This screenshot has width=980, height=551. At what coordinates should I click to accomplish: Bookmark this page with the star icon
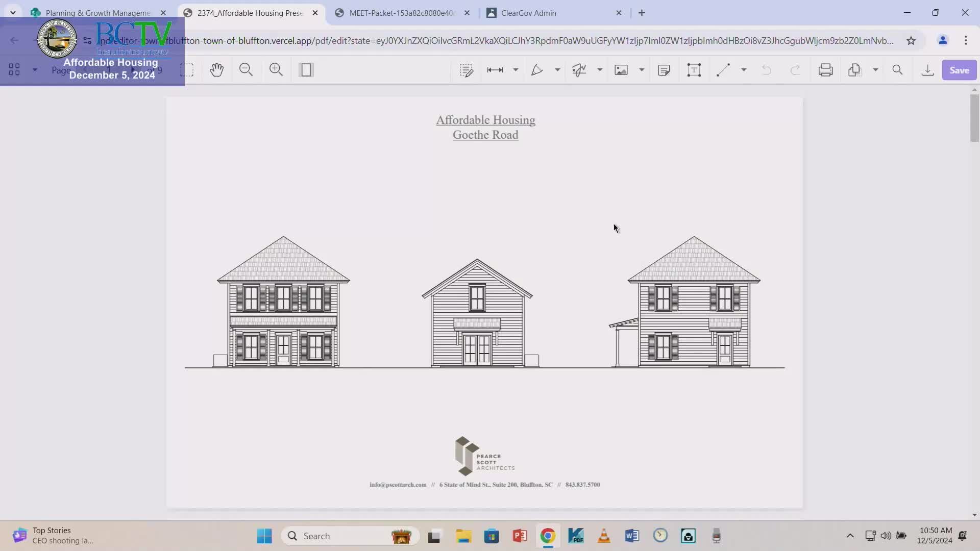point(911,40)
